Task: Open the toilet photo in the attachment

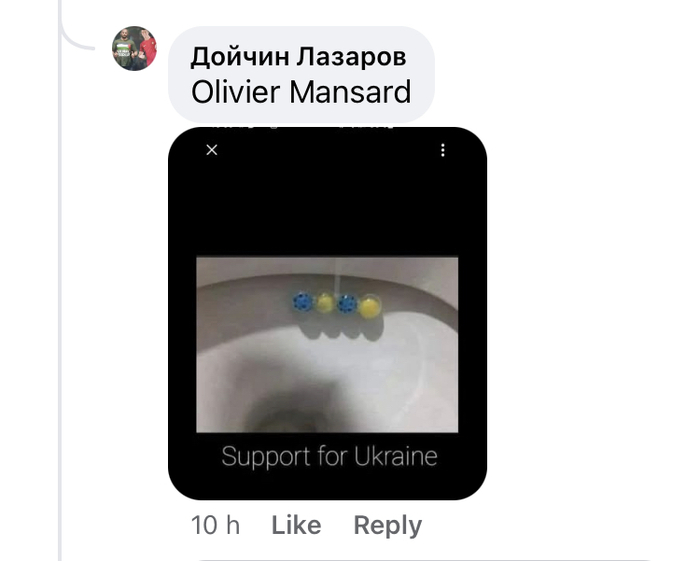Action: tap(327, 344)
